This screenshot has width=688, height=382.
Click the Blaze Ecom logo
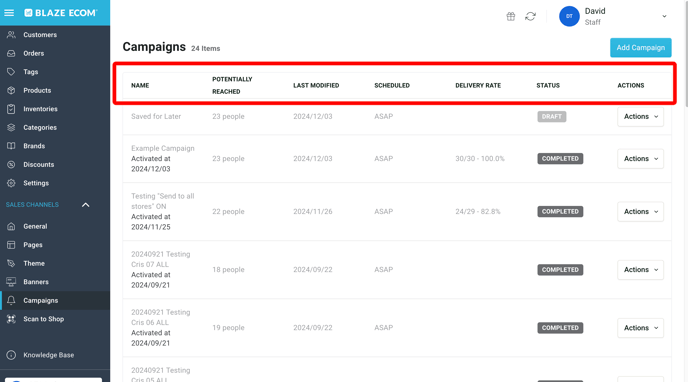tap(61, 13)
